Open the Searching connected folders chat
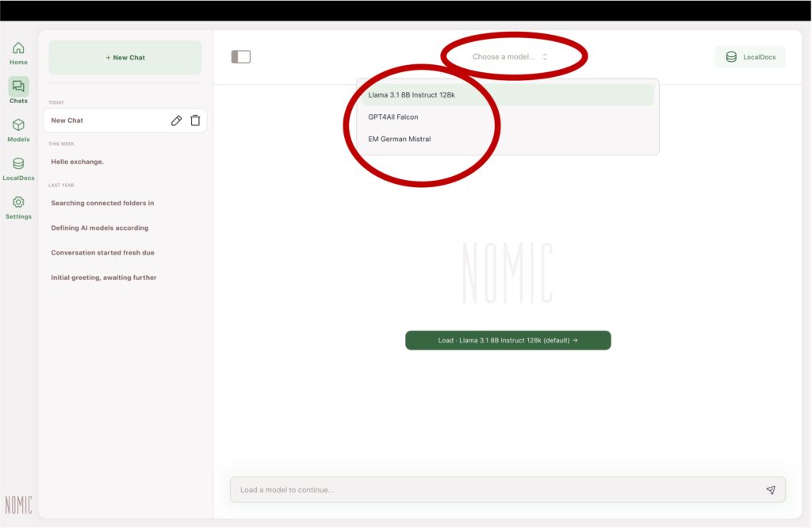 [x=102, y=203]
